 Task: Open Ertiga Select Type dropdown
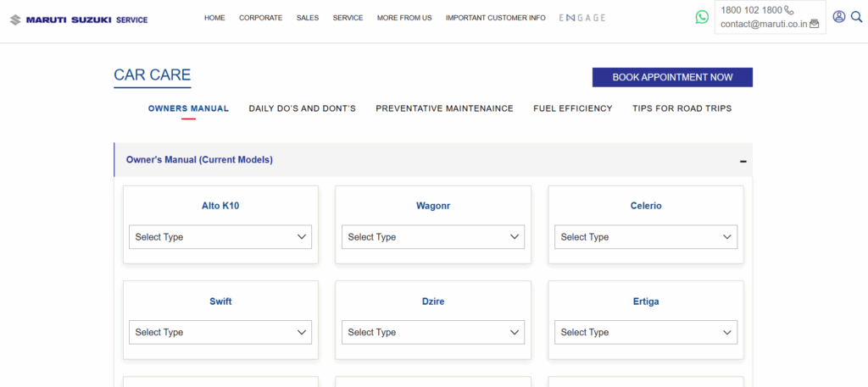[x=646, y=332]
